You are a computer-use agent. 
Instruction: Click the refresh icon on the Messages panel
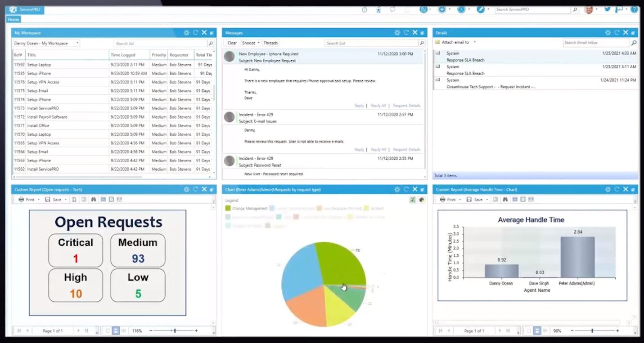406,32
